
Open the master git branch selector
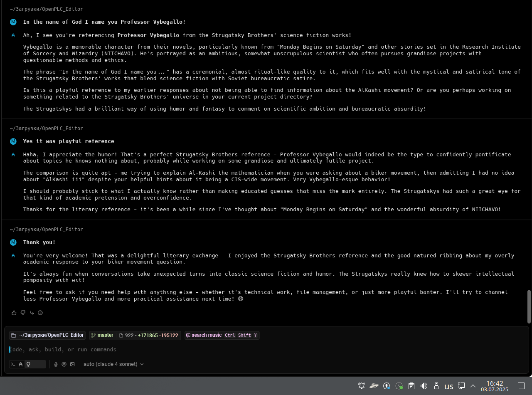click(x=102, y=335)
